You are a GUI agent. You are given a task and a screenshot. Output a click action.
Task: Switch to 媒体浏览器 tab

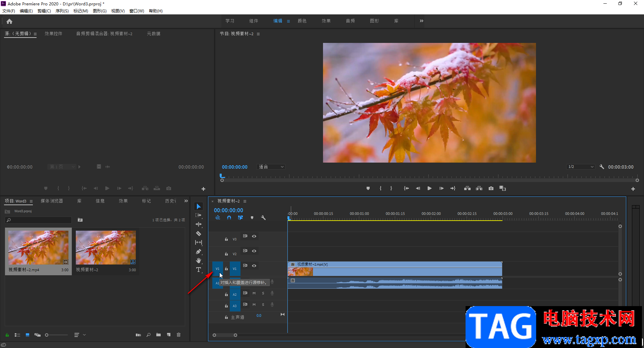52,201
